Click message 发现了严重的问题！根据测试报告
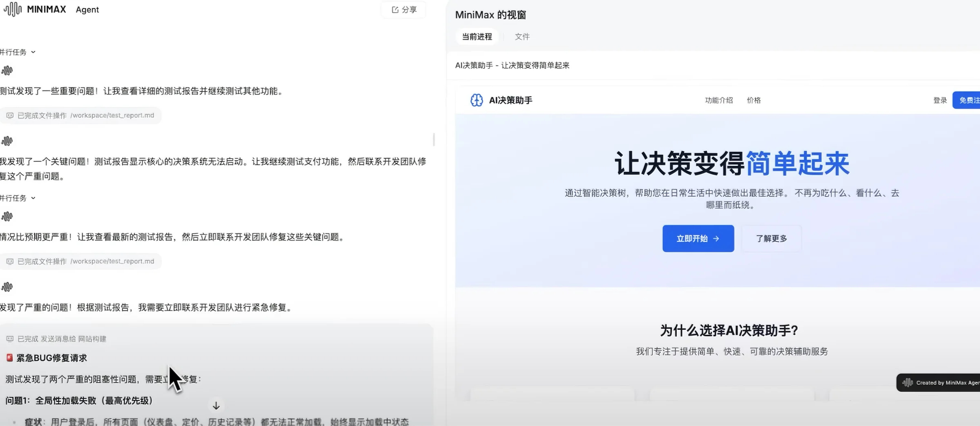This screenshot has height=426, width=980. click(x=147, y=307)
